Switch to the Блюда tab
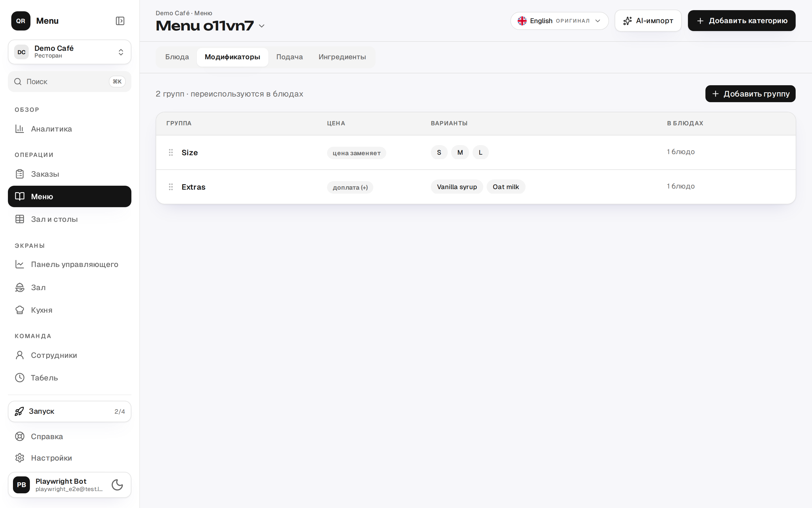Viewport: 812px width, 508px height. (177, 57)
